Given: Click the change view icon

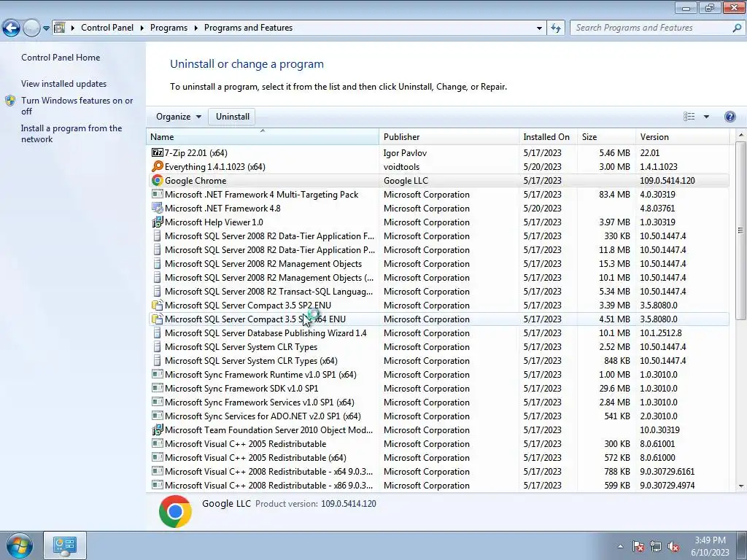Looking at the screenshot, I should click(689, 117).
